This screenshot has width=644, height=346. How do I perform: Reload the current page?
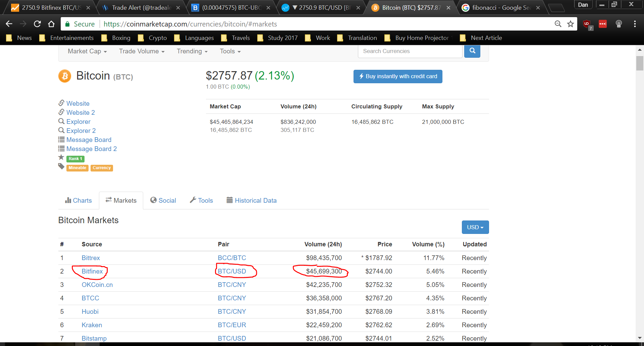point(37,24)
